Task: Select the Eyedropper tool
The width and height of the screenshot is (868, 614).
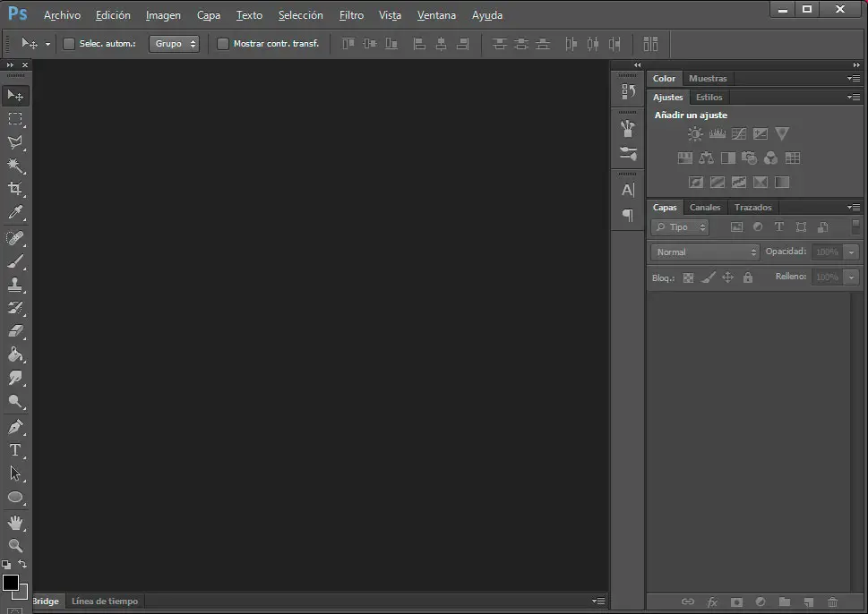Action: click(15, 212)
